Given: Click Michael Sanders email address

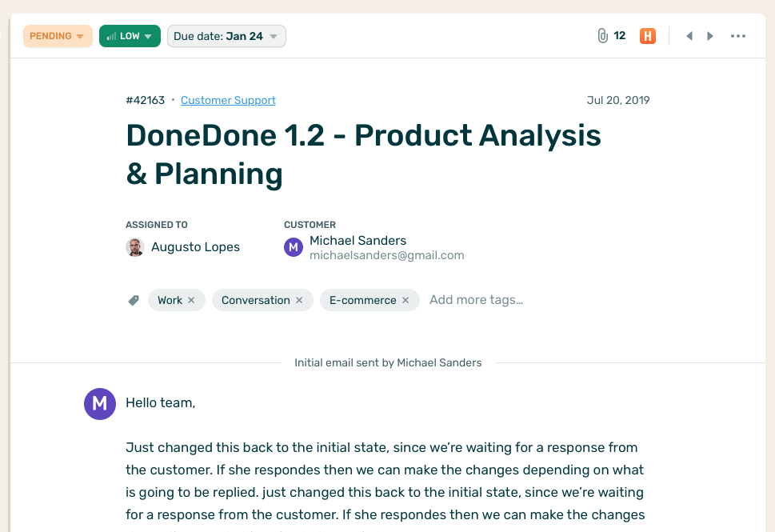Looking at the screenshot, I should point(387,256).
